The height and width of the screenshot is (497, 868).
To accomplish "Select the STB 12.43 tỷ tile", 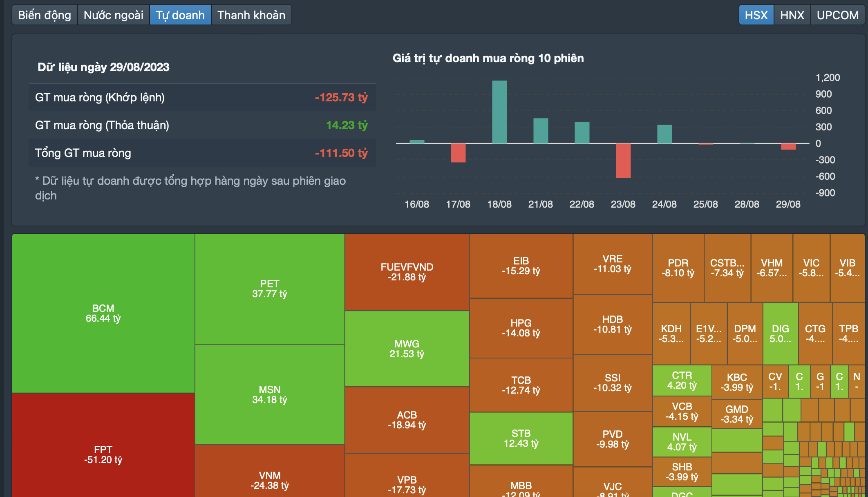I will tap(521, 438).
